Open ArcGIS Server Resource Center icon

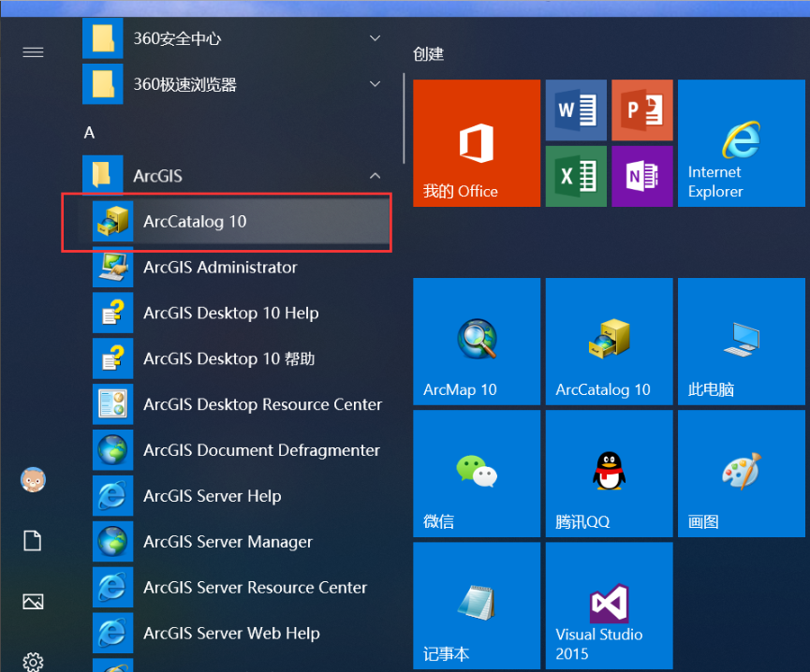tap(113, 588)
